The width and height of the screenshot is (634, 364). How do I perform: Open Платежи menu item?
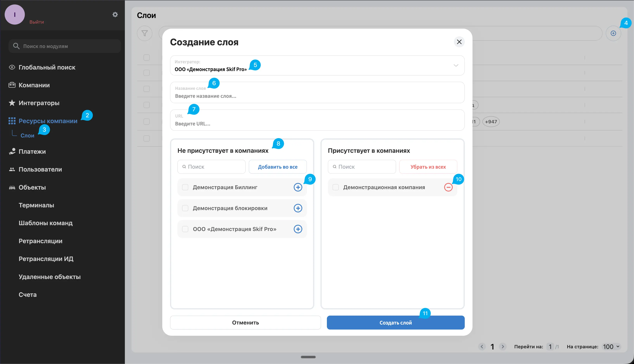click(32, 151)
